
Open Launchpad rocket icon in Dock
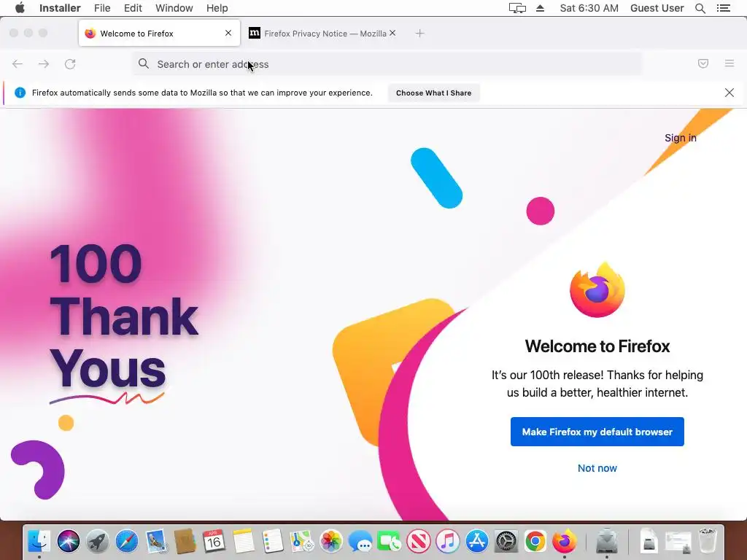click(x=98, y=541)
